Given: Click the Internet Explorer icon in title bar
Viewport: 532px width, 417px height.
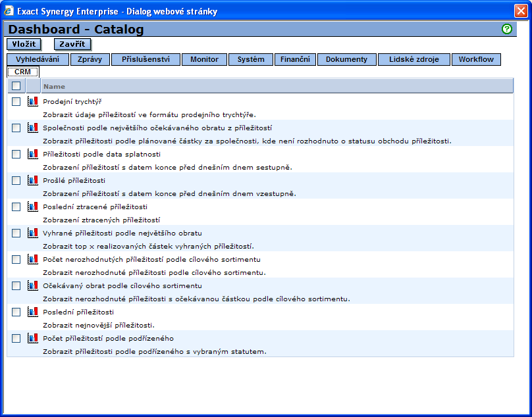Looking at the screenshot, I should 9,11.
